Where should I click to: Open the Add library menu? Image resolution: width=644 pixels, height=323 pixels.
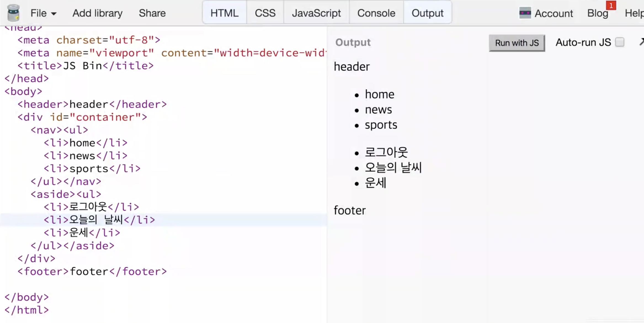97,13
